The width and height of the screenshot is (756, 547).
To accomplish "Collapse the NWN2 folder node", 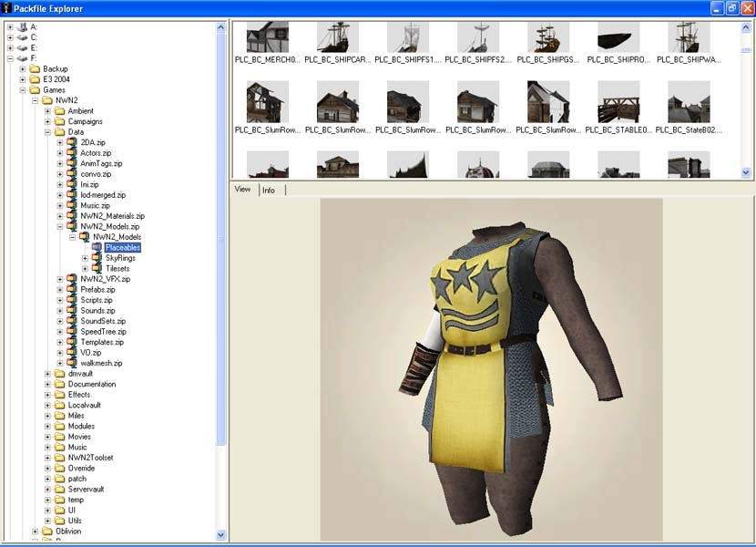I will tap(36, 100).
